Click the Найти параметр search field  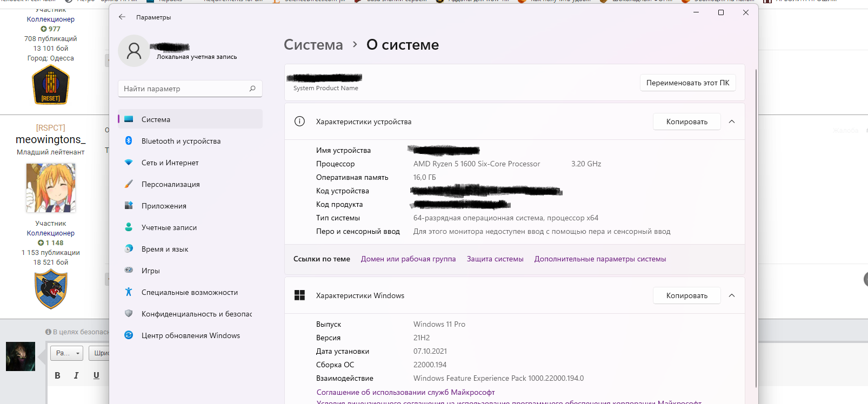coord(190,89)
